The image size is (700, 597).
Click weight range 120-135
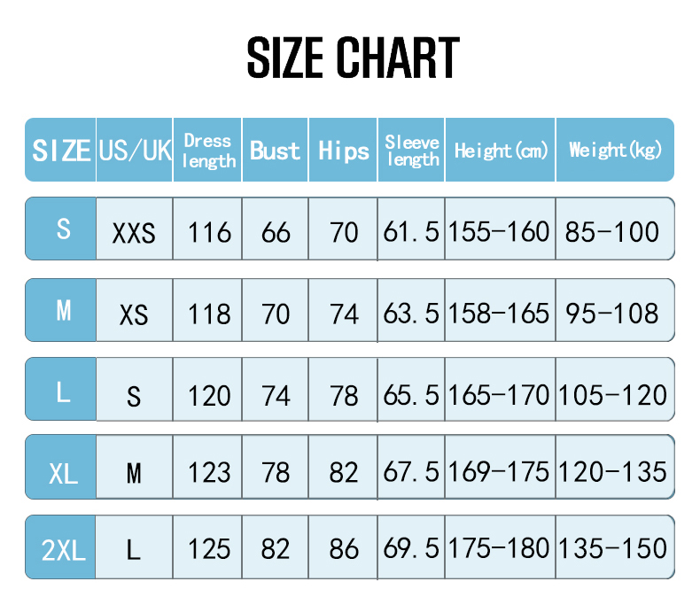click(x=616, y=471)
